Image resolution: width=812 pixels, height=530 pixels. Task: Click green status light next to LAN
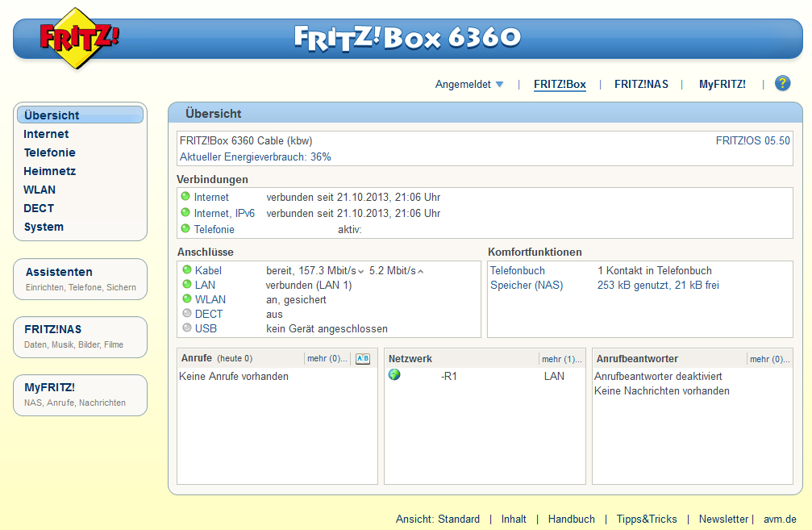[x=187, y=284]
